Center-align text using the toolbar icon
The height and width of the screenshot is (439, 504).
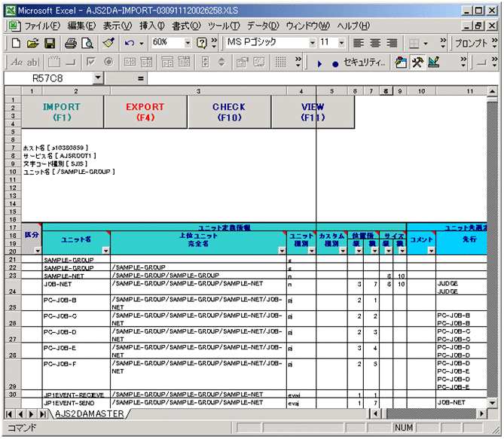(x=374, y=44)
